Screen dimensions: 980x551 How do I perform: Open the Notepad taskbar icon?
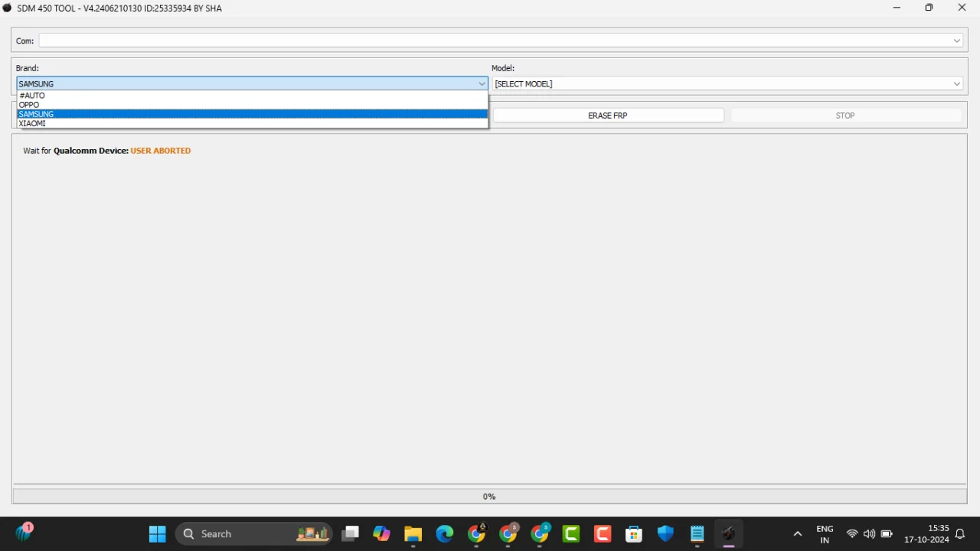click(x=697, y=533)
